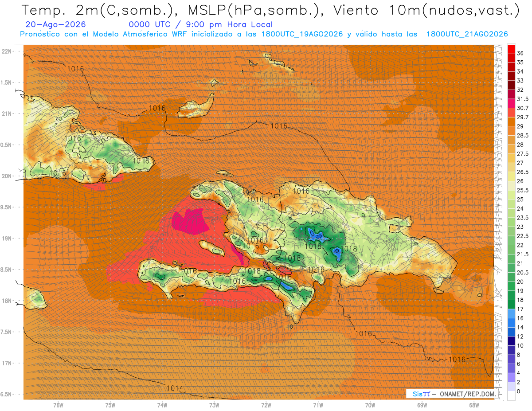Pick the dark orange swatch between 29 and 29.7

511,121
